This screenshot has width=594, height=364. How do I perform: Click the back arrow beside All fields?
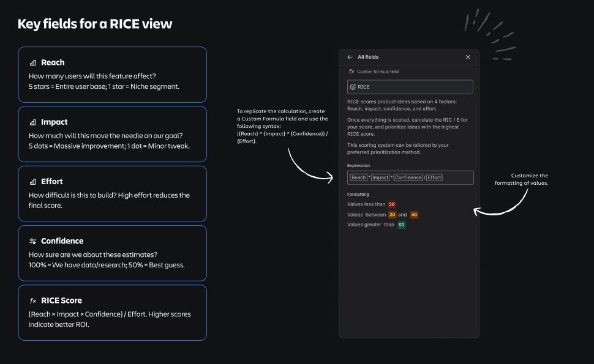coord(350,57)
